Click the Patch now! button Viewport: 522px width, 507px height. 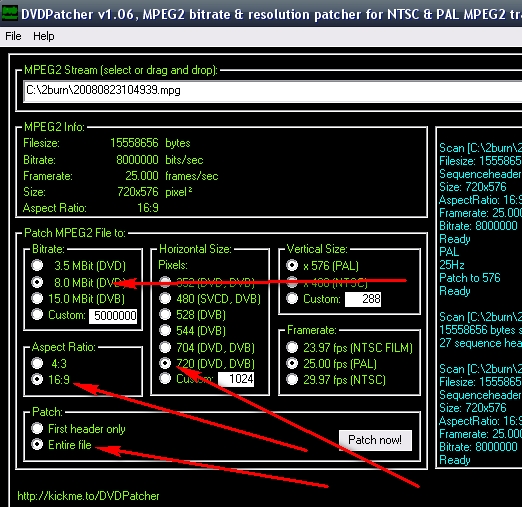pos(375,440)
